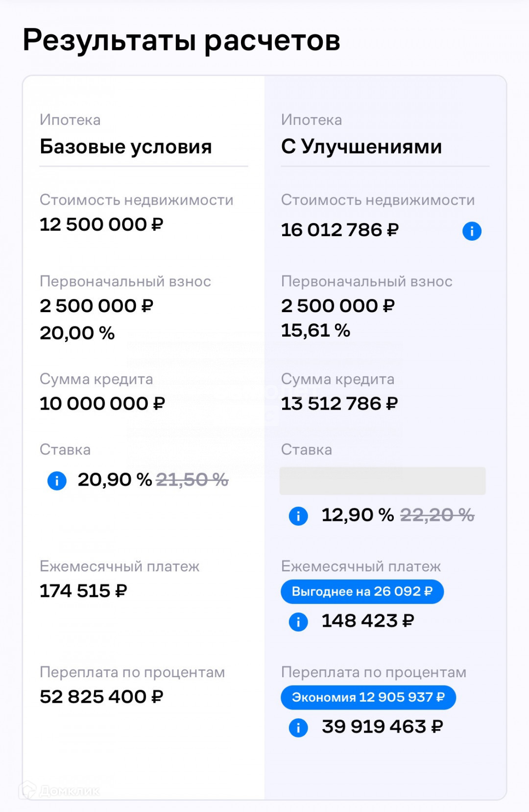Image resolution: width=529 pixels, height=812 pixels.
Task: Click the 10 000 000 ₽ loan amount
Action: click(102, 403)
